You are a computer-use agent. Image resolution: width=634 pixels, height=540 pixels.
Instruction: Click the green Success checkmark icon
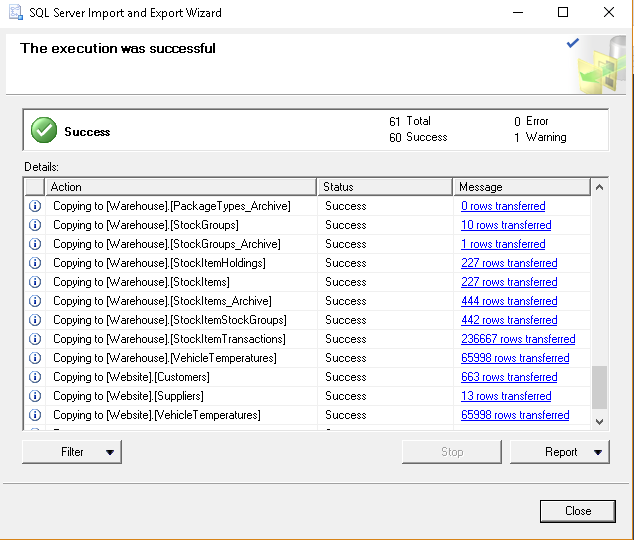(43, 130)
